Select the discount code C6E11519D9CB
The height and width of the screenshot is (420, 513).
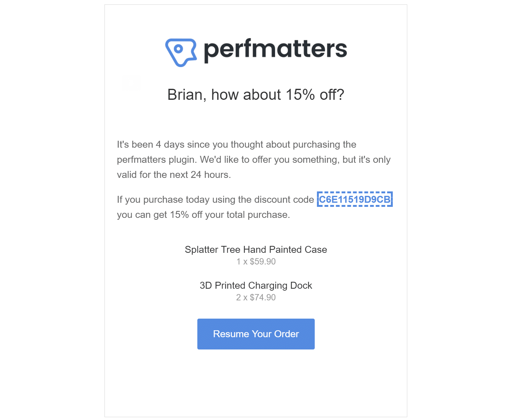click(x=355, y=199)
